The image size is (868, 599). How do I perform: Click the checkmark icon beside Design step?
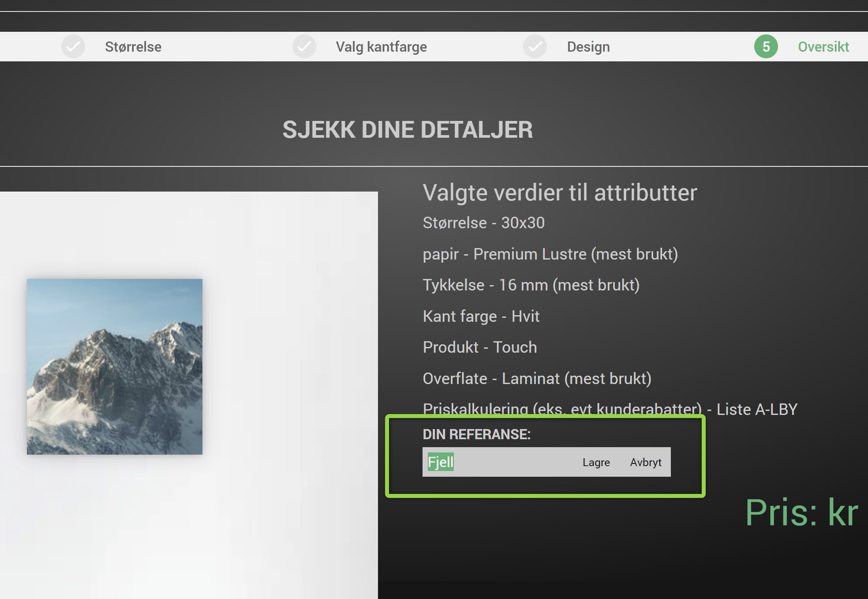pos(535,46)
